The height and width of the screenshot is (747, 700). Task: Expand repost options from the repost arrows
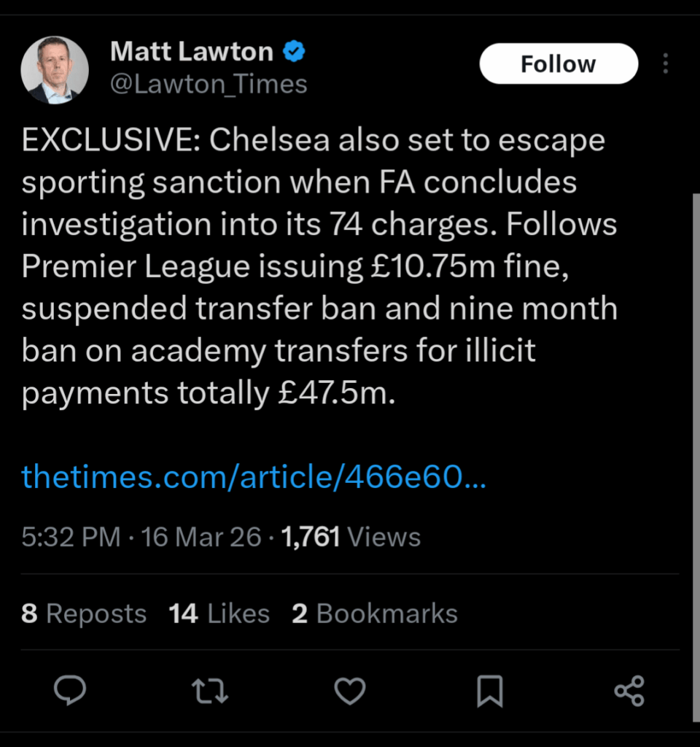209,692
